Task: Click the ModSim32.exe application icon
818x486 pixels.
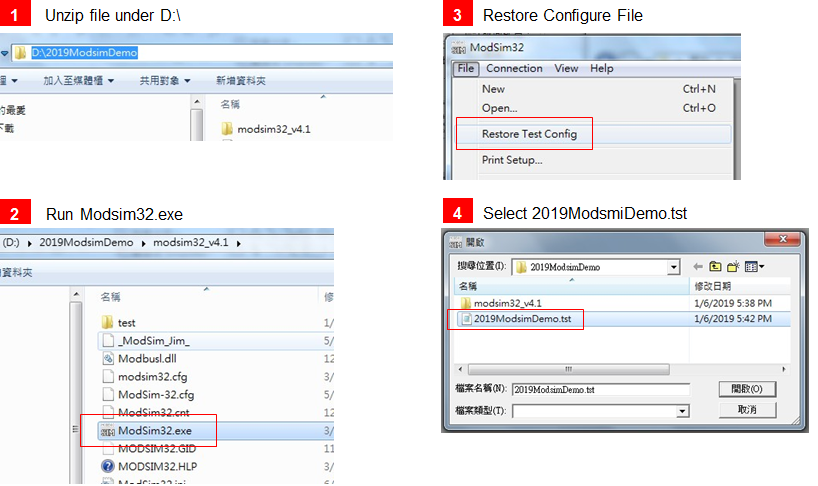Action: coord(108,431)
